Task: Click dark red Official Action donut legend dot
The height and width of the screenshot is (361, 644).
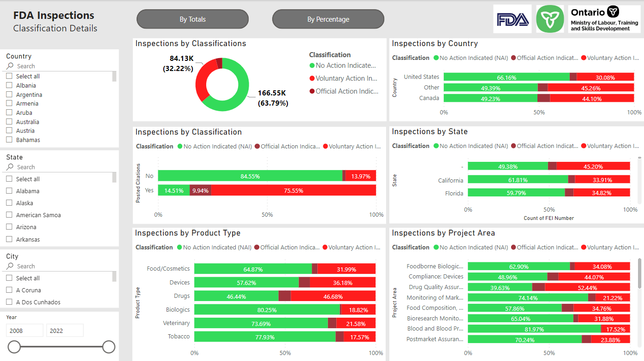Action: click(x=312, y=91)
